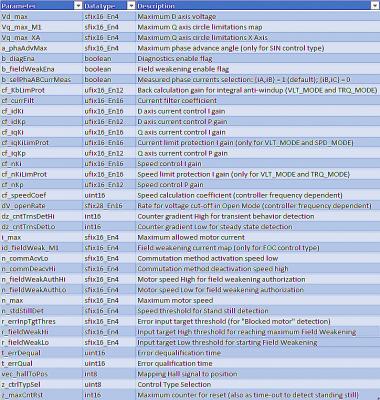Screen dimensions: 380x400
Task: Select the cf_idKp parameter cell
Action: [x=41, y=122]
